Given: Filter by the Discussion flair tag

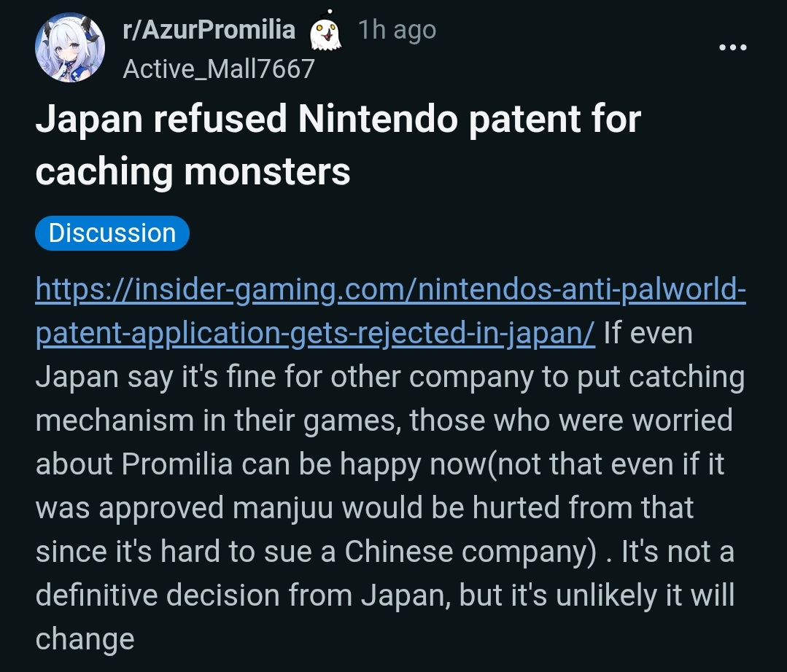Looking at the screenshot, I should 112,233.
